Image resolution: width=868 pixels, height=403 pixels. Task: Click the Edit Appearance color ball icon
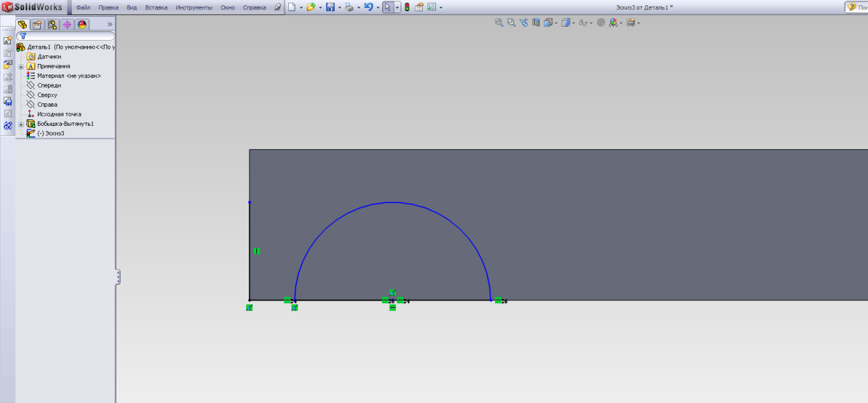tap(601, 23)
